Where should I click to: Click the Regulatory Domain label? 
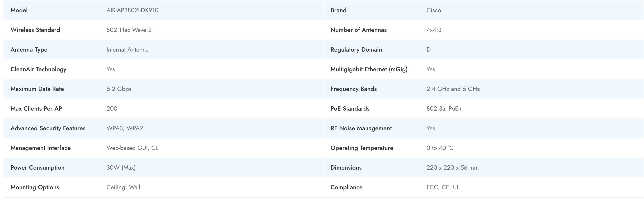coord(356,50)
